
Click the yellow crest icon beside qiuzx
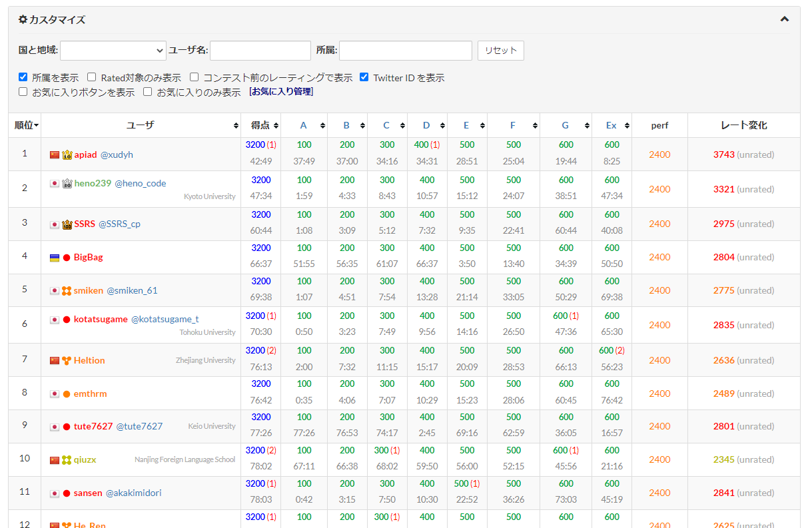coord(67,460)
